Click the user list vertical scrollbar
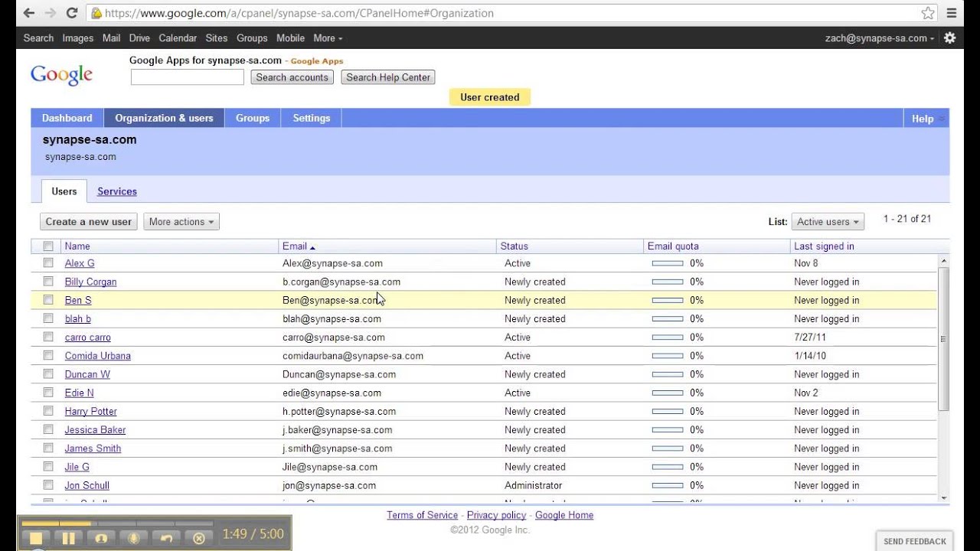 [943, 338]
